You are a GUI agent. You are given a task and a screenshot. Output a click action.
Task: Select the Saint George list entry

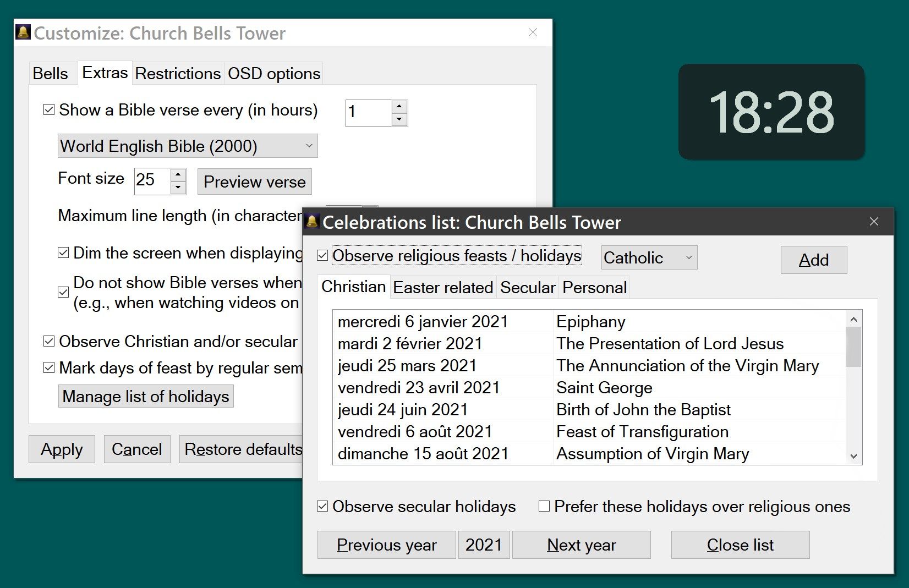pos(604,388)
